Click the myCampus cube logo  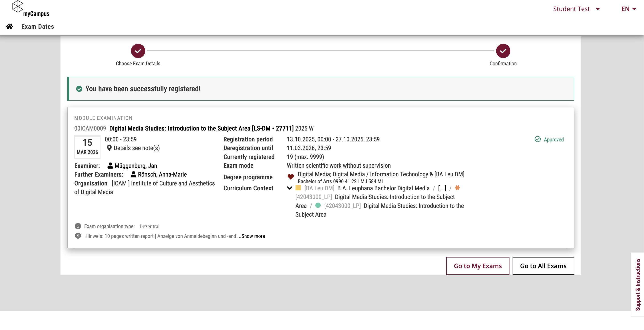(x=18, y=6)
